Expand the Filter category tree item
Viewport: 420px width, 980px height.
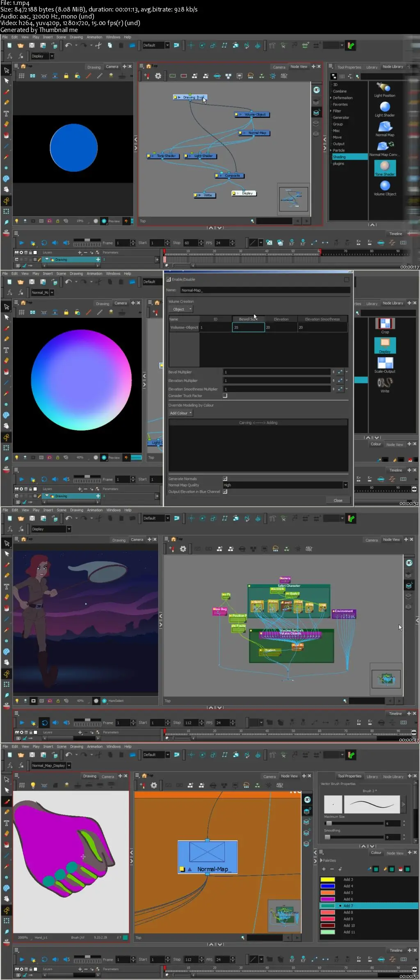[x=331, y=111]
